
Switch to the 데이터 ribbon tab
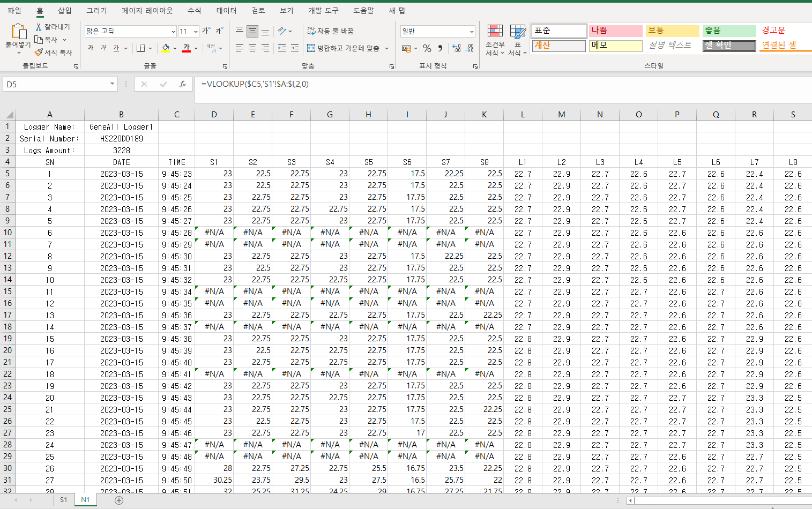[x=227, y=10]
